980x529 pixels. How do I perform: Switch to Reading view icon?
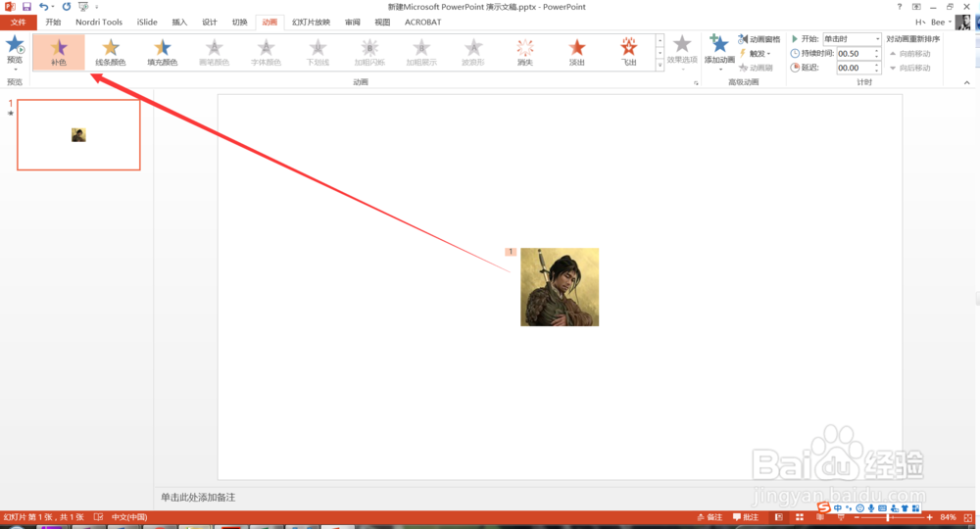tap(820, 517)
